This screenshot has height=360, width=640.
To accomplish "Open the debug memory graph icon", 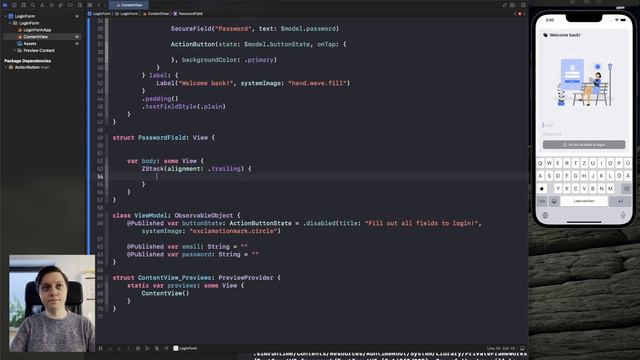I will point(147,348).
